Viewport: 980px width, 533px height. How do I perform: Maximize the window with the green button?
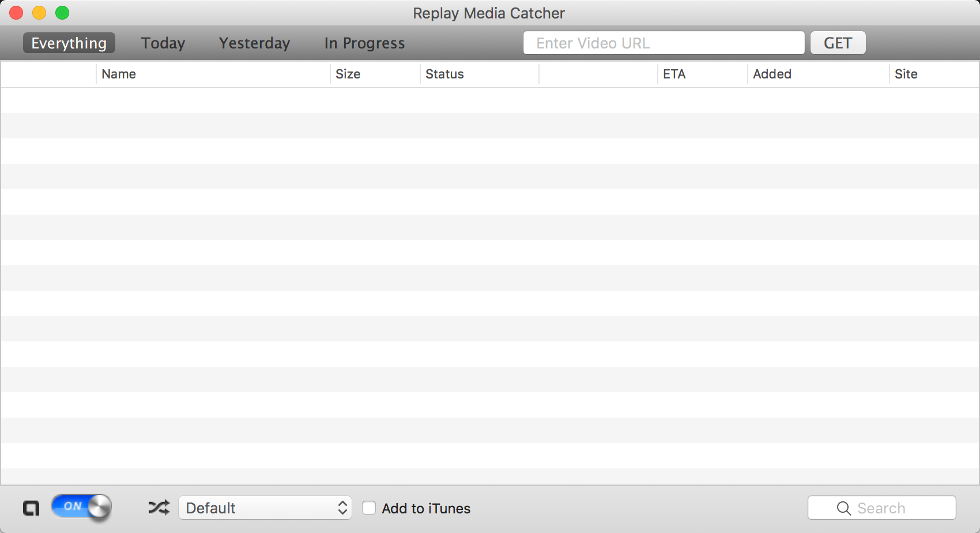click(x=62, y=13)
